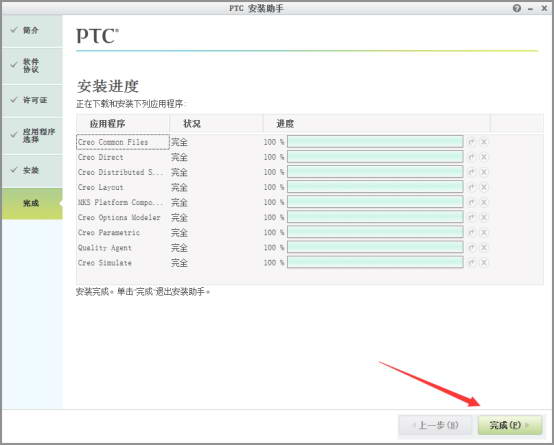
Task: Click cancel X icon for Creo Parametric
Action: coord(484,233)
